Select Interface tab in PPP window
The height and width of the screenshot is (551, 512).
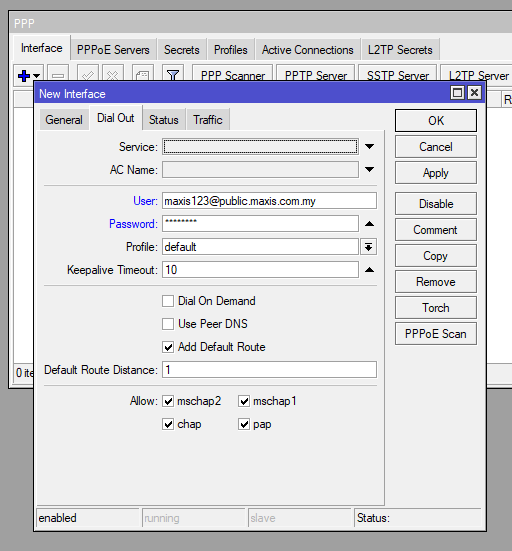coord(41,48)
